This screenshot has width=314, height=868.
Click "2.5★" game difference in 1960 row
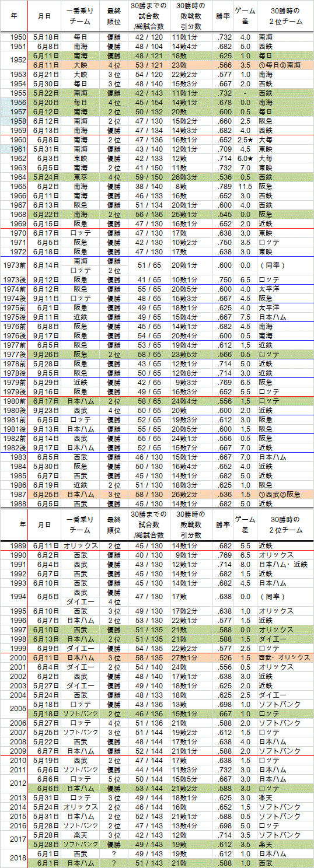click(x=244, y=141)
